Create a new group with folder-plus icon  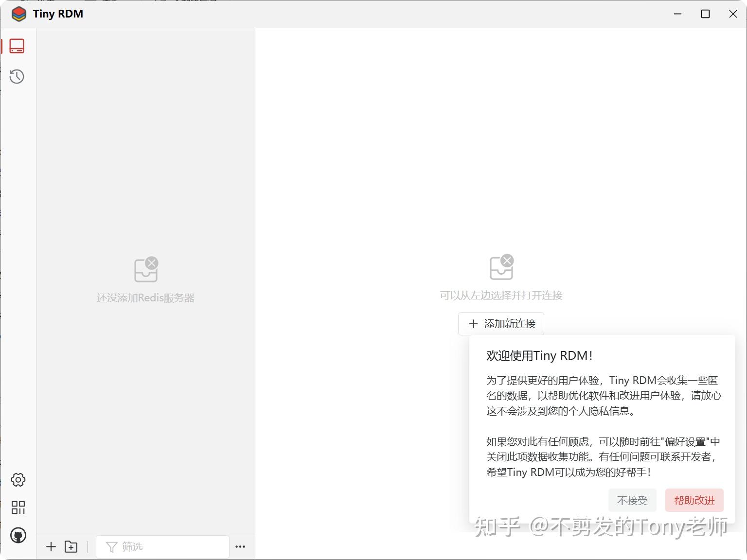71,546
